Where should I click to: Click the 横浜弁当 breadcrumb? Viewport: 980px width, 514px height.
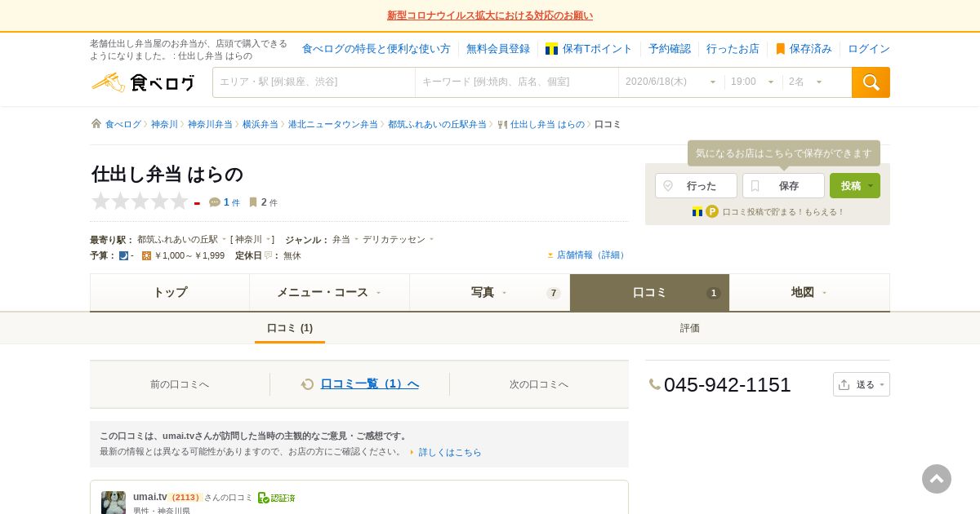tap(261, 125)
